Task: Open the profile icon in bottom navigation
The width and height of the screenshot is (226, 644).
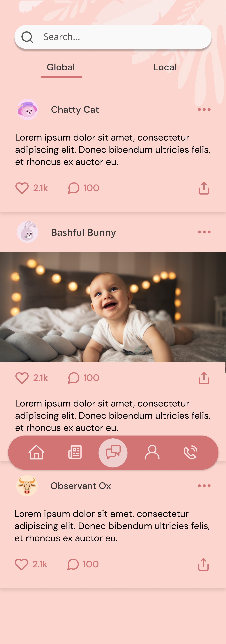Action: pos(152,452)
